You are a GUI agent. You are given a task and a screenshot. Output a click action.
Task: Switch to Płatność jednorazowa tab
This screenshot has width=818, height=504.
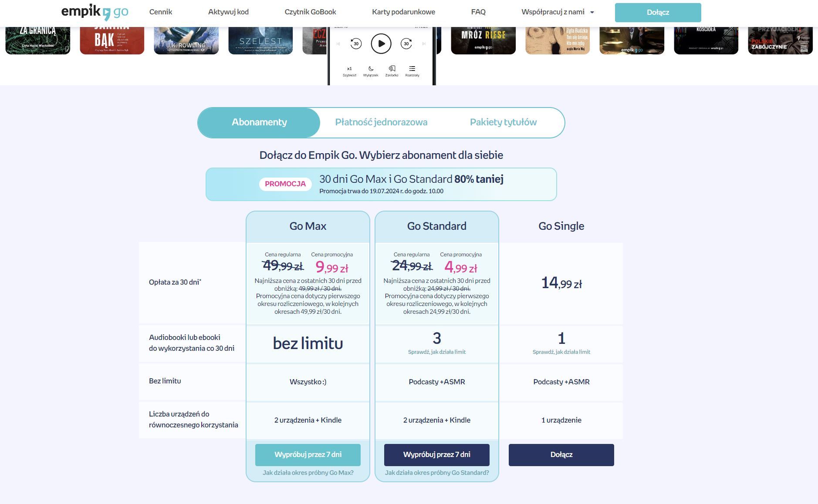(381, 122)
